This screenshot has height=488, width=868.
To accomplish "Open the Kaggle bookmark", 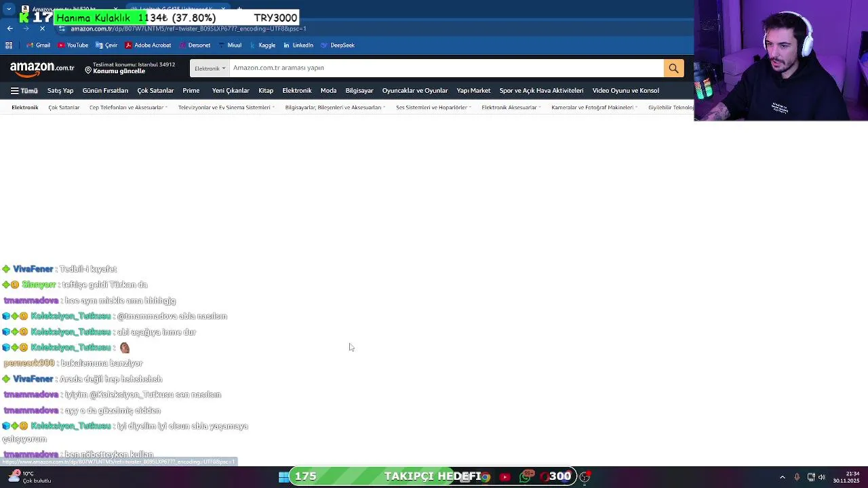I will pos(262,45).
